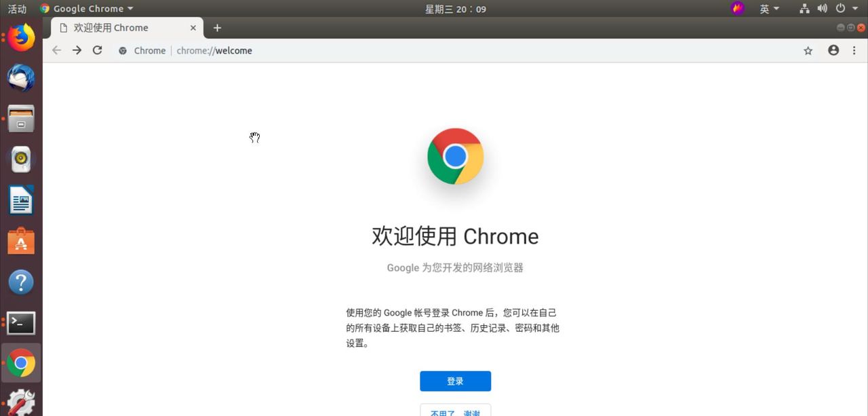Bookmark this page with the star icon

click(x=808, y=50)
